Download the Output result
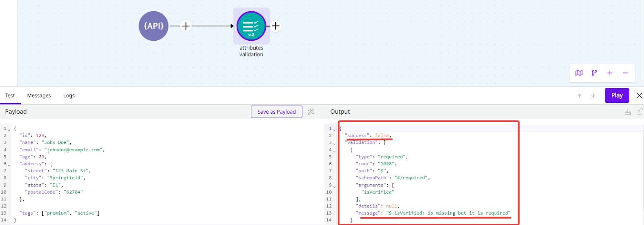Image resolution: width=644 pixels, height=225 pixels. click(x=627, y=112)
